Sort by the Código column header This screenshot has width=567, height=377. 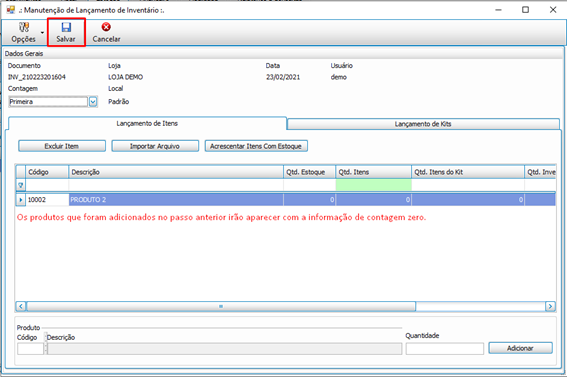(x=47, y=172)
